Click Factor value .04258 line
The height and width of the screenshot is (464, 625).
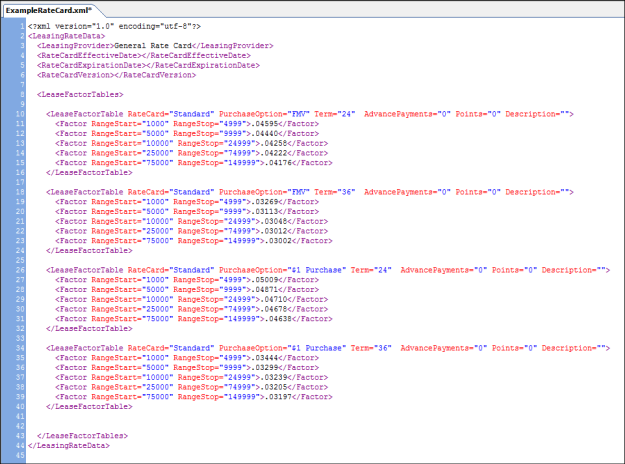tap(192, 144)
